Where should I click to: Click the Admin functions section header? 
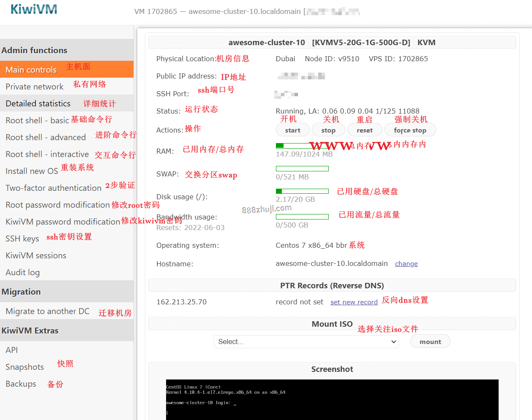point(67,50)
